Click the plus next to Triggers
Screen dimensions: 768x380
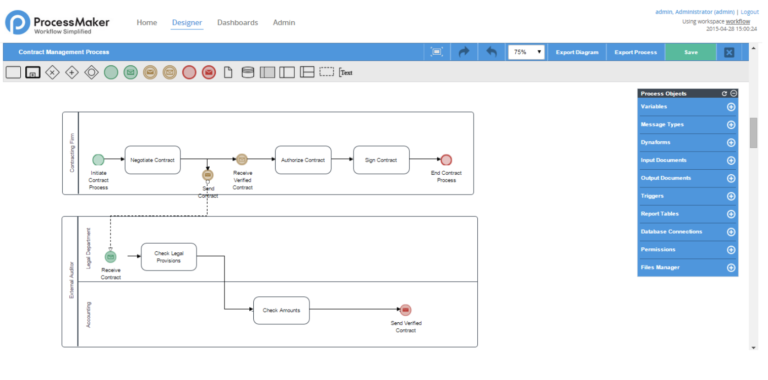pyautogui.click(x=731, y=196)
